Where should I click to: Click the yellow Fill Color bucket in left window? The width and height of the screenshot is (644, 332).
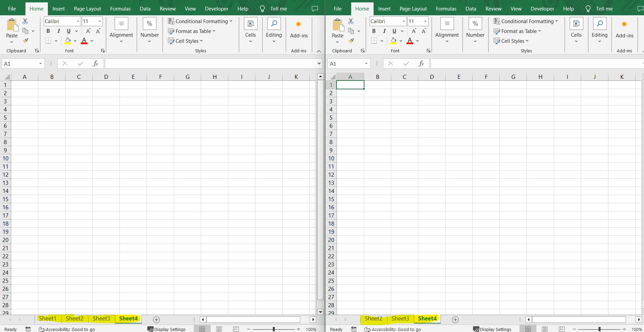point(68,41)
